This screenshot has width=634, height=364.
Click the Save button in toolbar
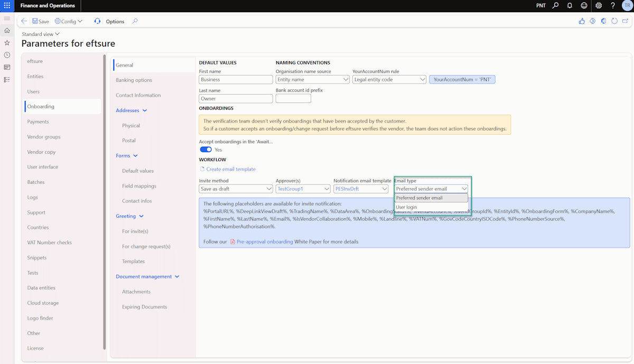(41, 21)
